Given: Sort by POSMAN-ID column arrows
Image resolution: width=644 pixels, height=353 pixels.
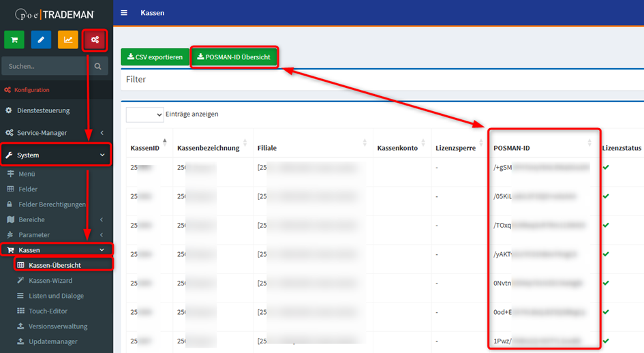Looking at the screenshot, I should pos(589,142).
